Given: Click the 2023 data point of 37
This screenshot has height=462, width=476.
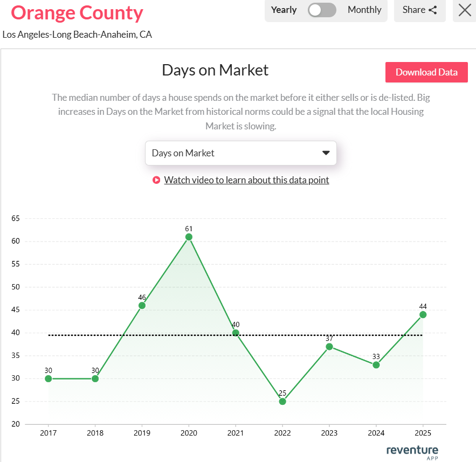Looking at the screenshot, I should point(329,347).
